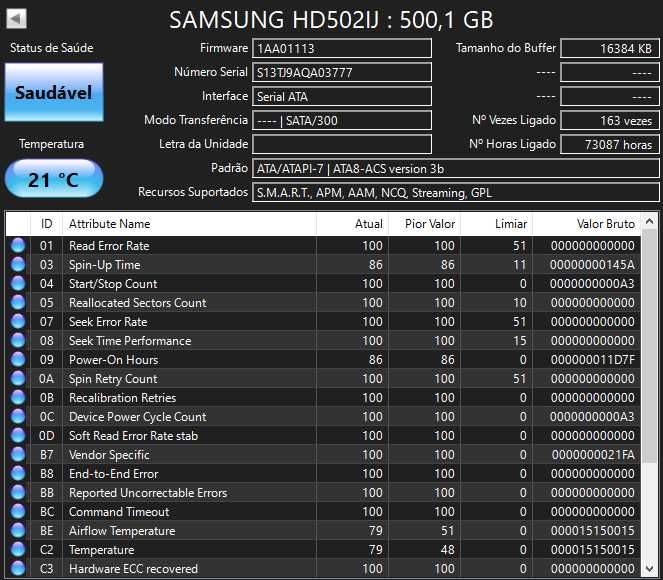Click status orb for Reported Uncorrectable Errors
The image size is (663, 580).
(18, 493)
